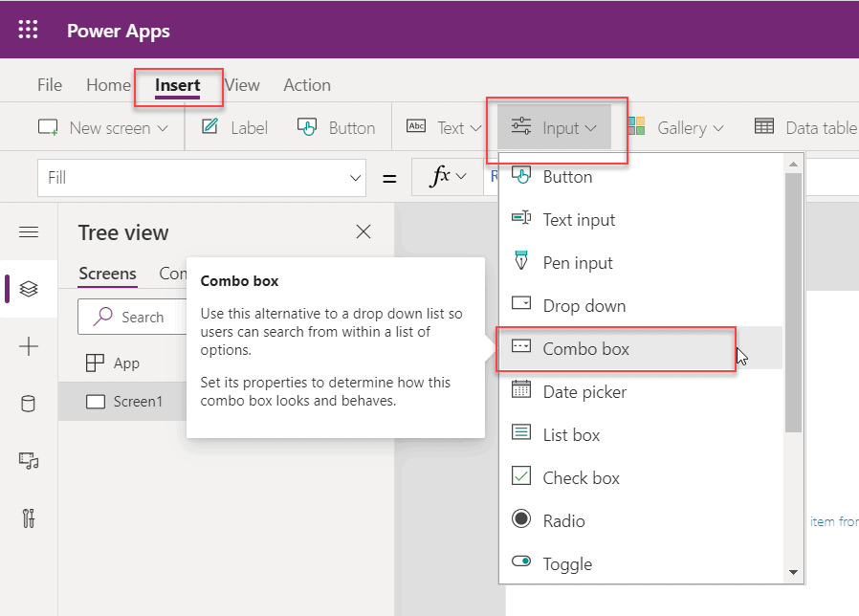Open the Action menu
Screen dimensions: 859x616
click(306, 85)
